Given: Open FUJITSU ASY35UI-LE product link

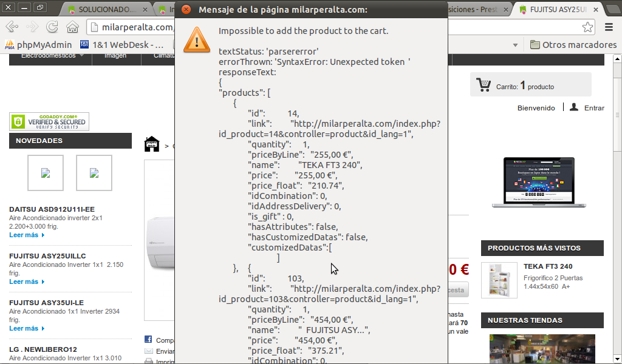Looking at the screenshot, I should click(46, 303).
